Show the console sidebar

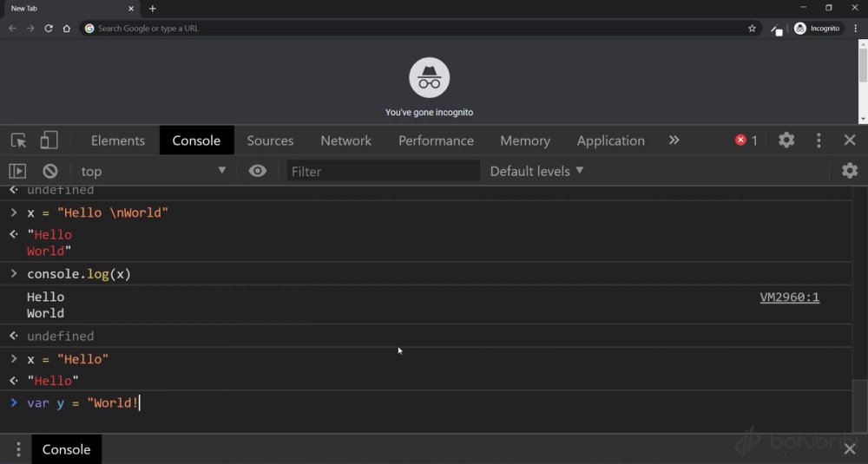click(x=17, y=171)
